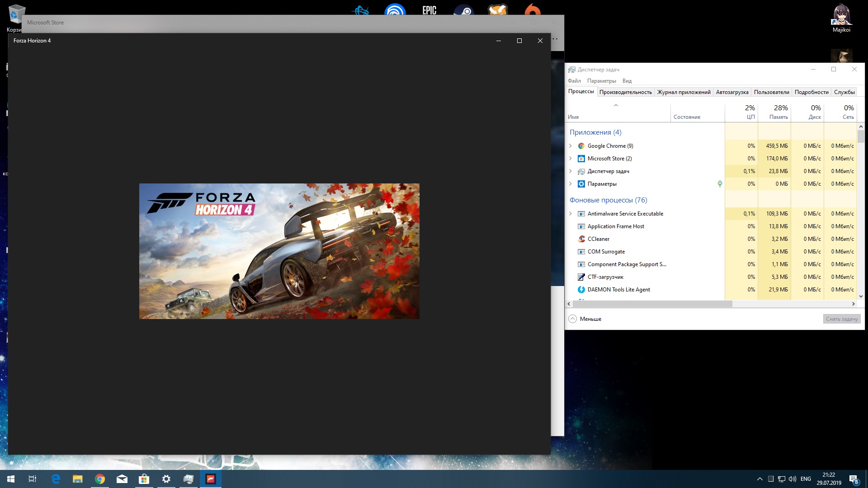The image size is (868, 488).
Task: Click the CCleaner process icon
Action: pyautogui.click(x=581, y=239)
